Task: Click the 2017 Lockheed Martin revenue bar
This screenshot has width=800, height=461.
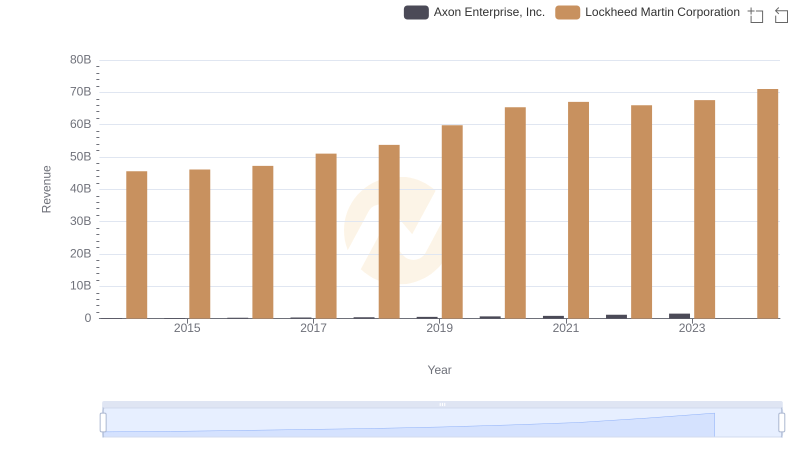Action: pos(326,236)
